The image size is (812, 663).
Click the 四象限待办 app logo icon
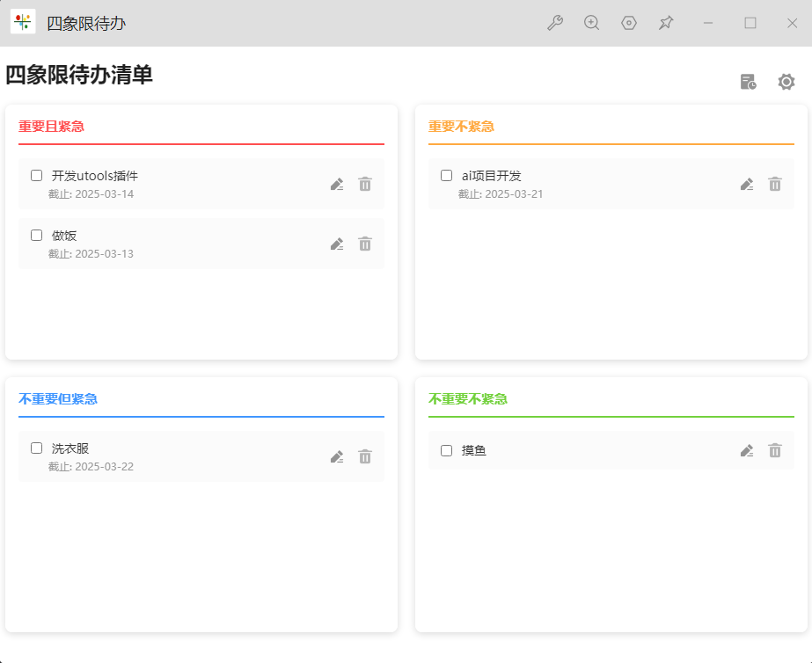(23, 22)
